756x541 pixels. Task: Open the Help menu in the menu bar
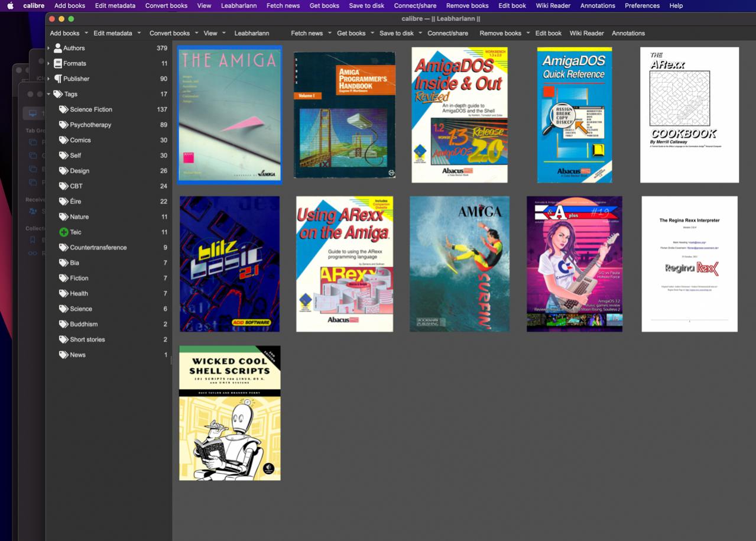(x=676, y=5)
